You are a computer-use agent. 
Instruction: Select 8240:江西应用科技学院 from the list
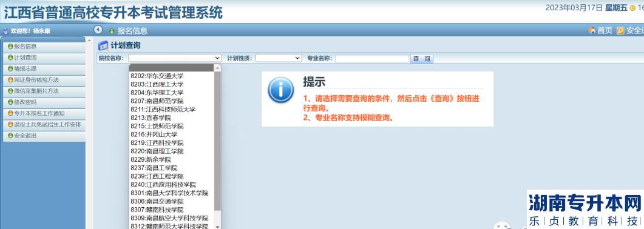(x=171, y=185)
